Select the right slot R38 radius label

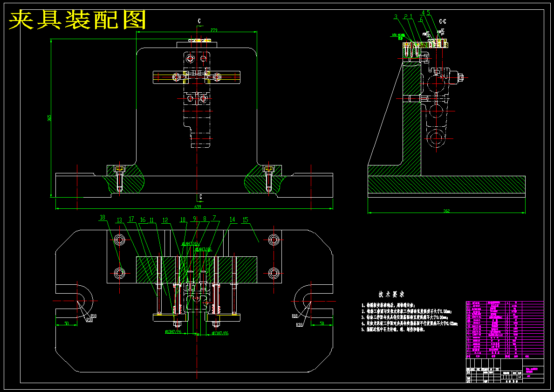coord(299,324)
